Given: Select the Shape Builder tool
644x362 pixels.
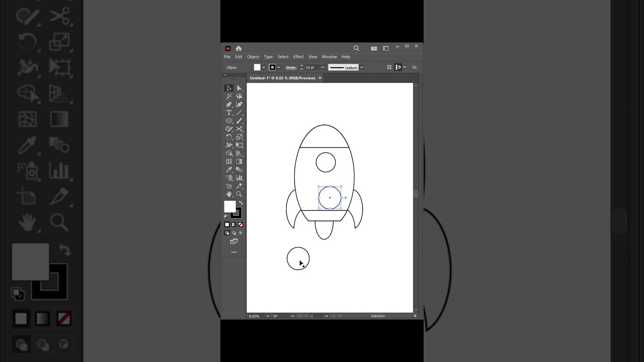Looking at the screenshot, I should coord(229,153).
